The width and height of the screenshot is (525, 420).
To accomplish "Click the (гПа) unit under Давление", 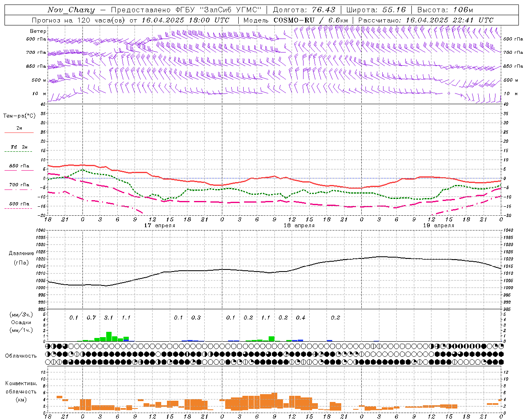I will [x=21, y=262].
